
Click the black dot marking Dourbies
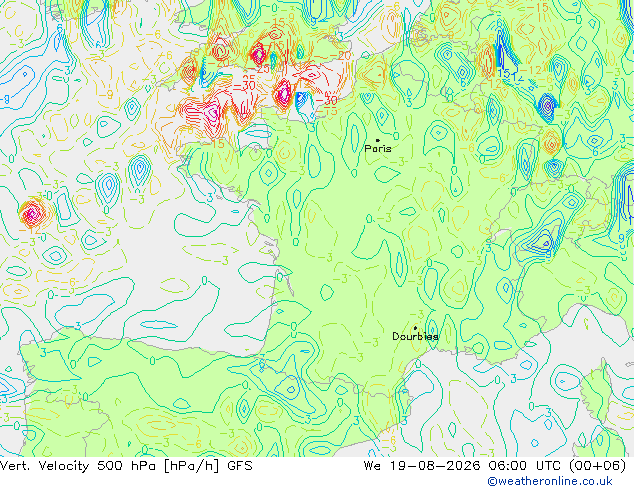click(x=415, y=328)
